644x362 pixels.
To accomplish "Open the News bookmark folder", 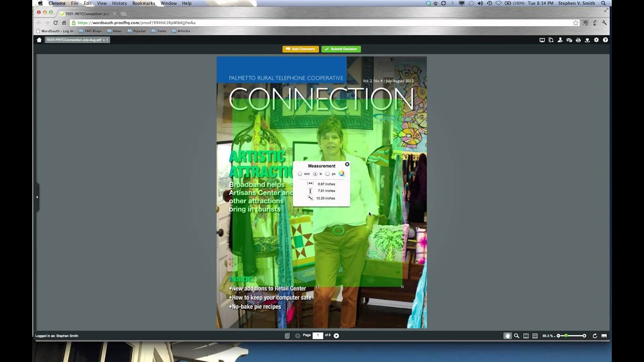I will pyautogui.click(x=114, y=31).
